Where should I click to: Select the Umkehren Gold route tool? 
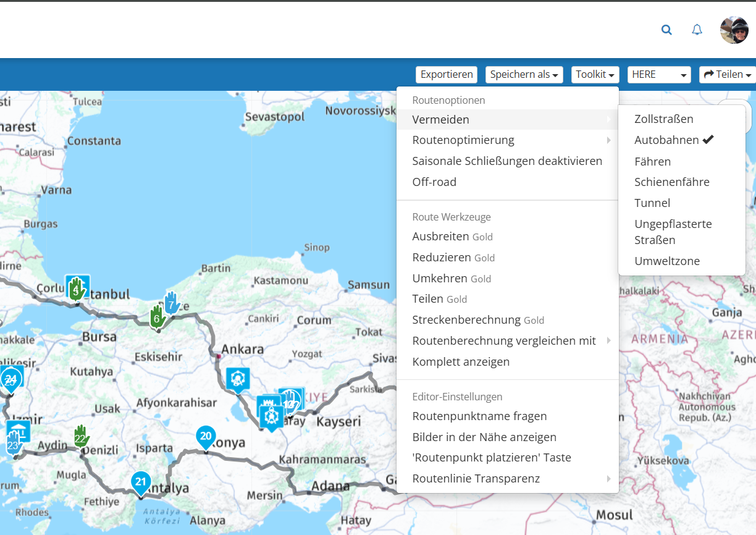pyautogui.click(x=439, y=278)
